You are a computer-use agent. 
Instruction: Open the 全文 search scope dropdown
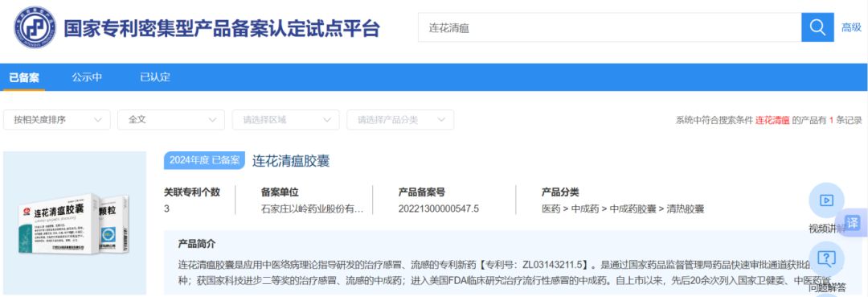click(x=171, y=120)
